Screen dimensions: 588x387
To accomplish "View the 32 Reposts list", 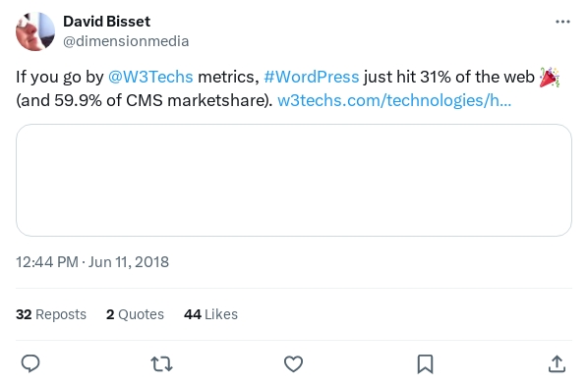I will point(51,314).
